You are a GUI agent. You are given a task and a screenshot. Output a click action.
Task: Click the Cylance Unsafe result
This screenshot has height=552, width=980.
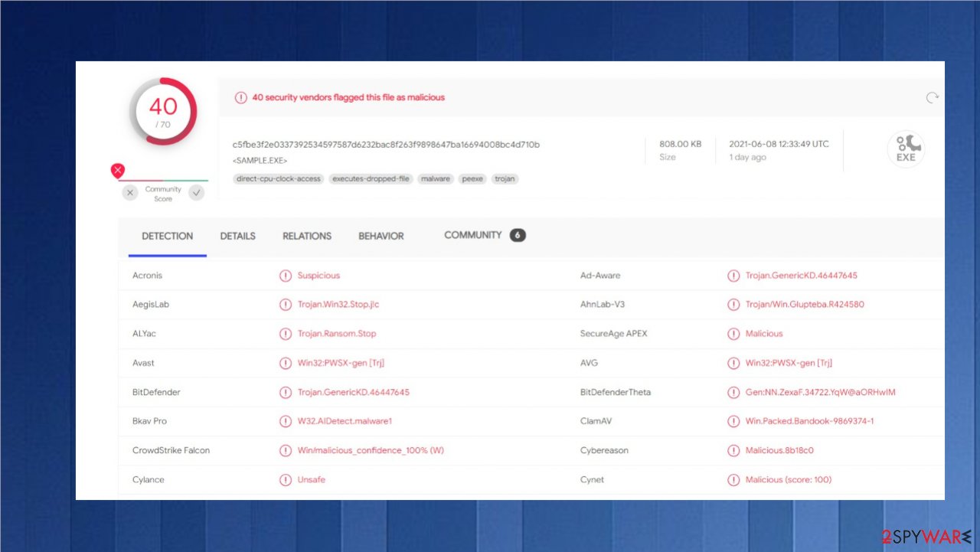[x=312, y=479]
